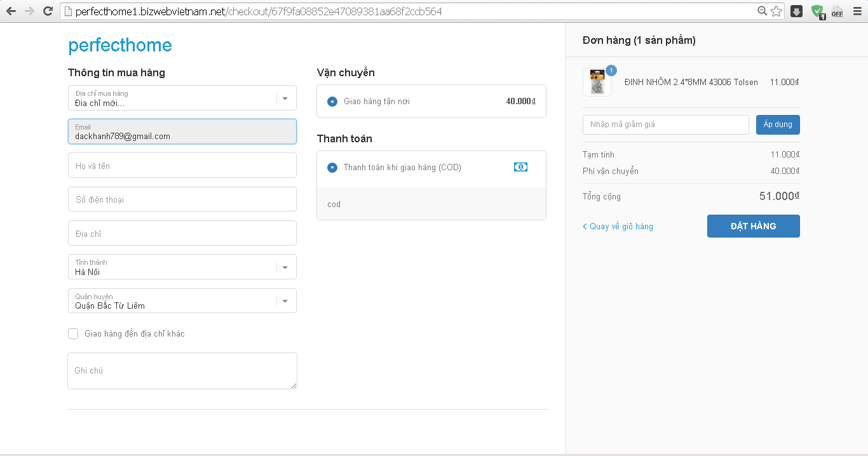Open the 'Tỉnh thành' province dropdown
This screenshot has width=868, height=456.
[285, 267]
